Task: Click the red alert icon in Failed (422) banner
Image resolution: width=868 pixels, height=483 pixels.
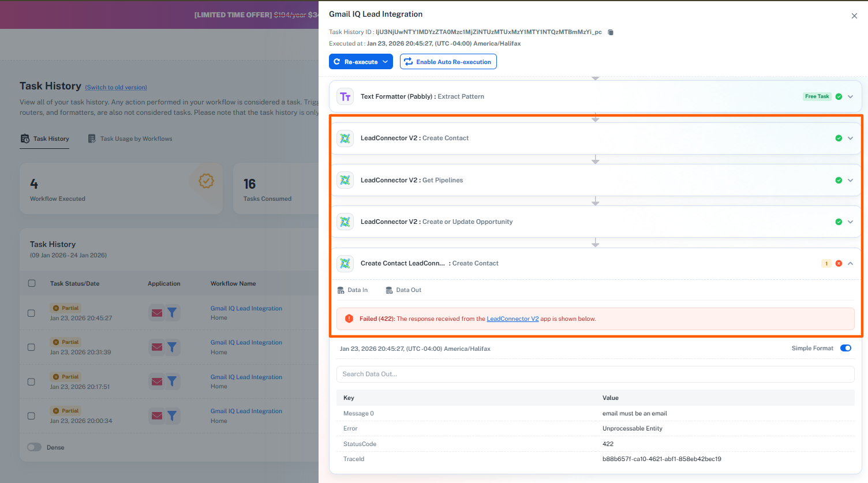Action: pyautogui.click(x=349, y=319)
